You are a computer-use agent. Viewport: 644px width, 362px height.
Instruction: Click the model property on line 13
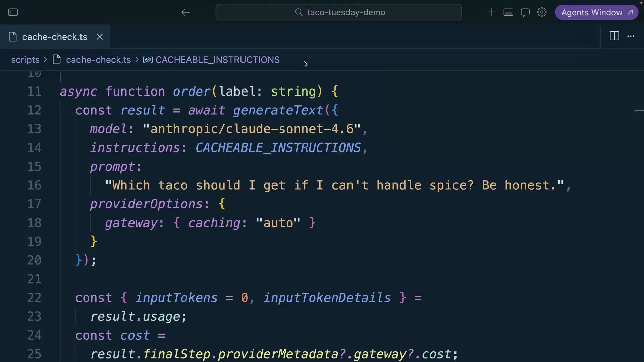pos(108,129)
